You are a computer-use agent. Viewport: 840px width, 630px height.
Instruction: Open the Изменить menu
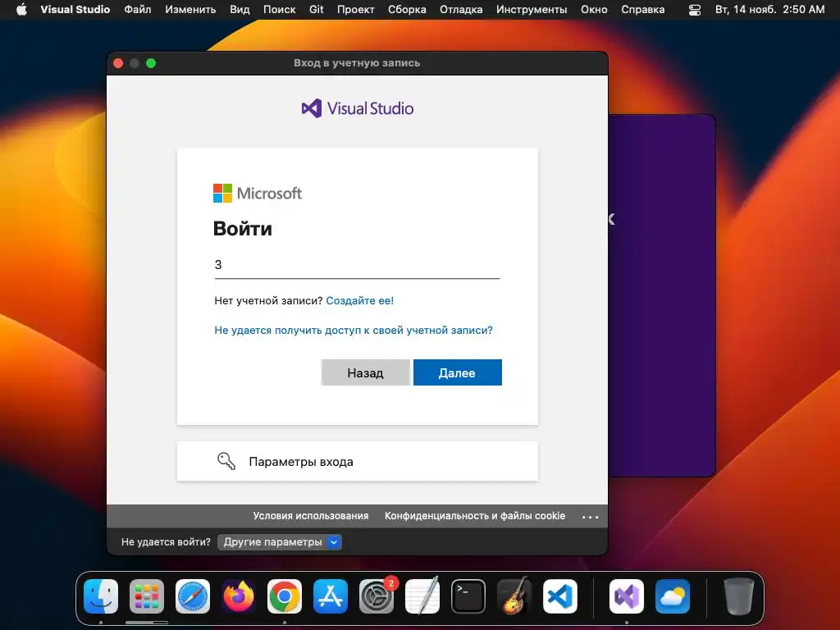click(x=190, y=9)
